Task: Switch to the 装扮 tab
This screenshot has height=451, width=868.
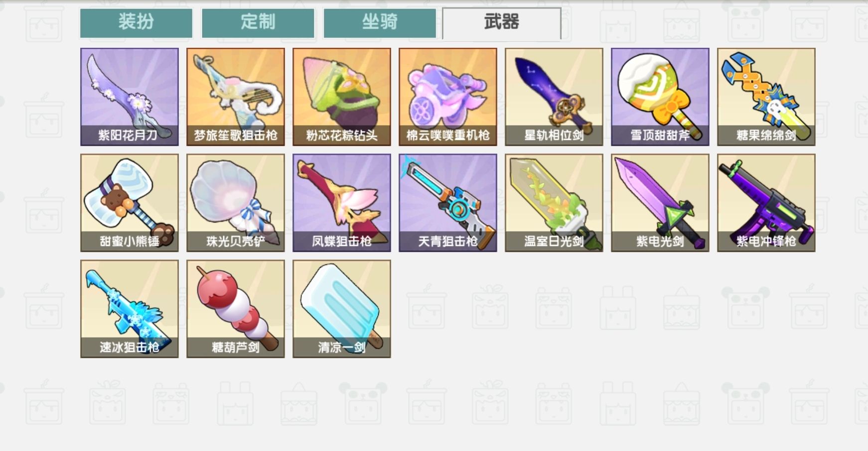Action: (x=136, y=23)
